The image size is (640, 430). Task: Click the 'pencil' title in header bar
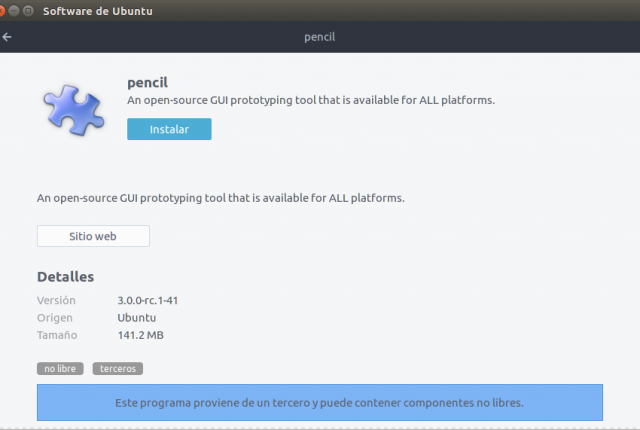click(x=320, y=37)
